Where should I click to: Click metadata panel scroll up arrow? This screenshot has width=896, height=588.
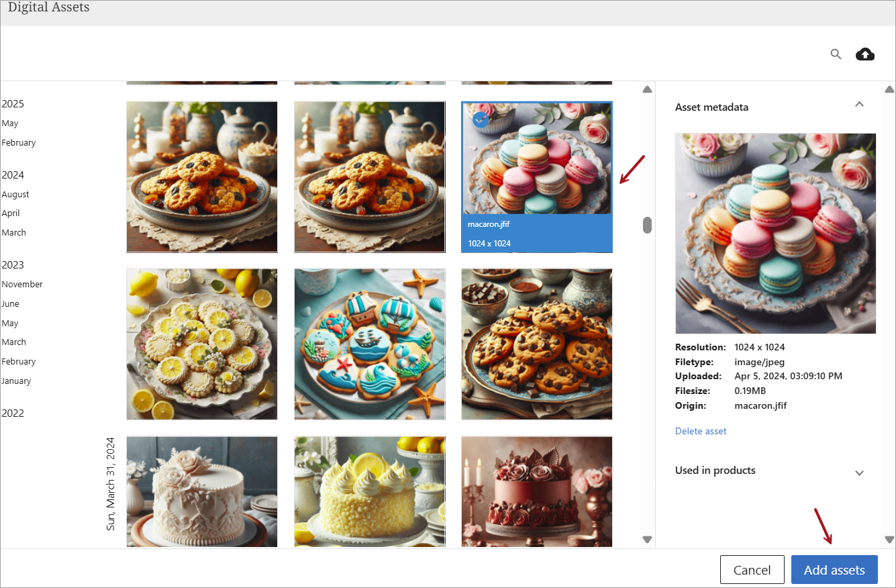[x=889, y=89]
